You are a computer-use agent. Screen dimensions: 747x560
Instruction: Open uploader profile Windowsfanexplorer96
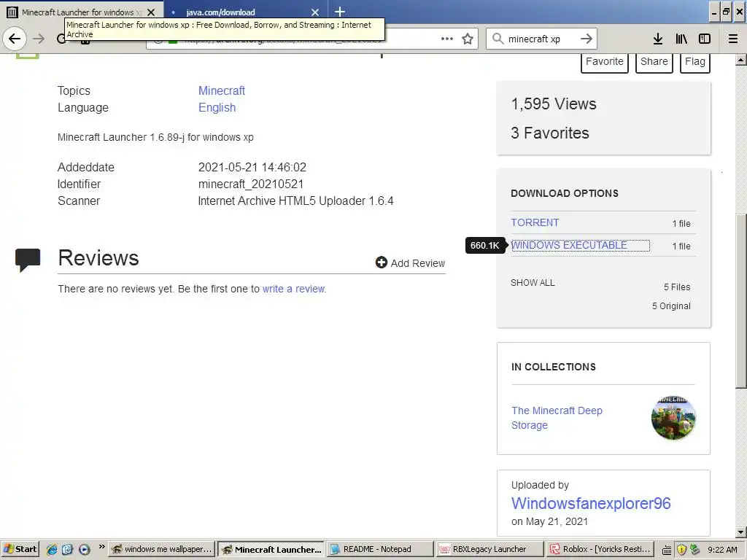(x=591, y=503)
